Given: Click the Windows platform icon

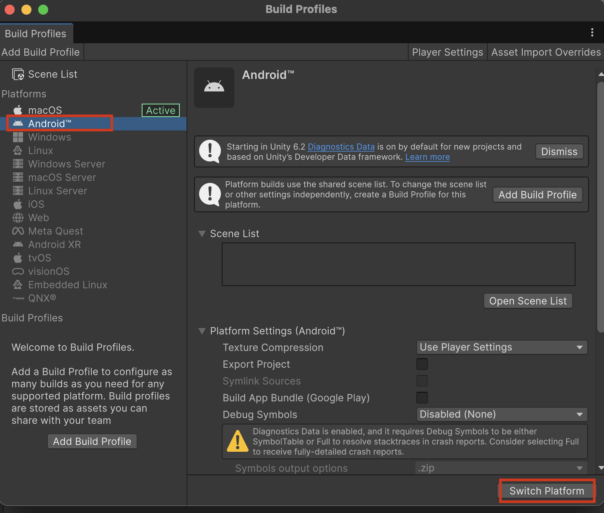Looking at the screenshot, I should click(x=18, y=137).
